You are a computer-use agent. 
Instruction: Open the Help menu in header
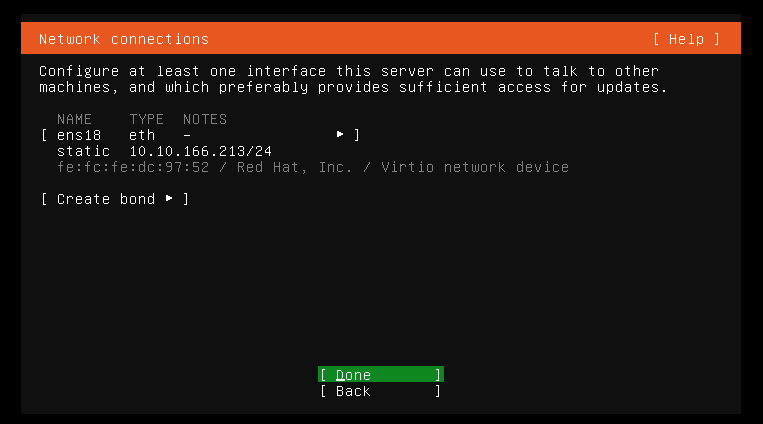(686, 39)
